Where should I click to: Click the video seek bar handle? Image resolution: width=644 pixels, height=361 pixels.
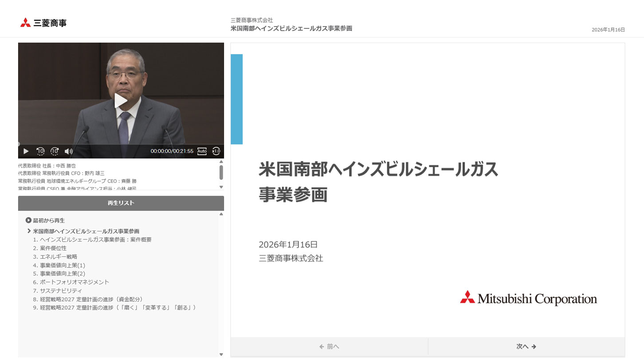coord(19,144)
